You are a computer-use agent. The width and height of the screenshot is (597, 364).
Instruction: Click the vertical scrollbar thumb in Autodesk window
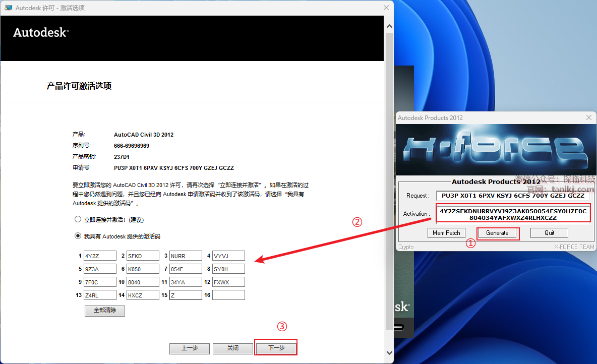[x=389, y=181]
